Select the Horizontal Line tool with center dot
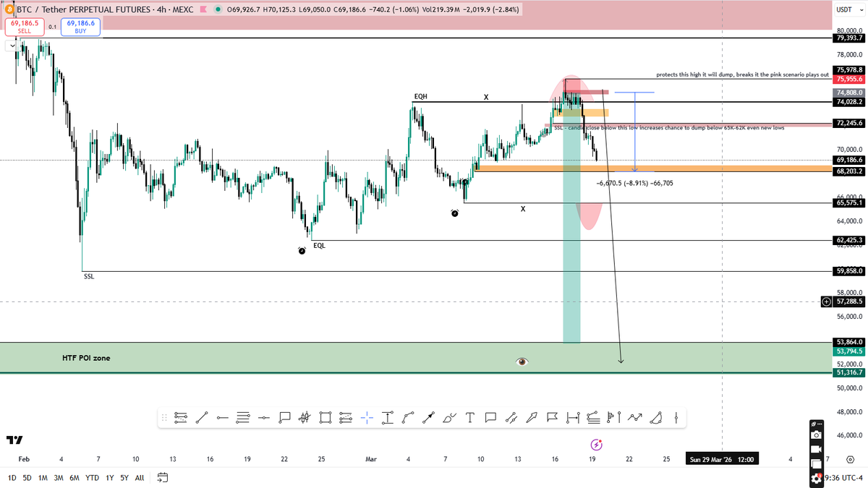Image resolution: width=868 pixels, height=488 pixels. pos(264,417)
